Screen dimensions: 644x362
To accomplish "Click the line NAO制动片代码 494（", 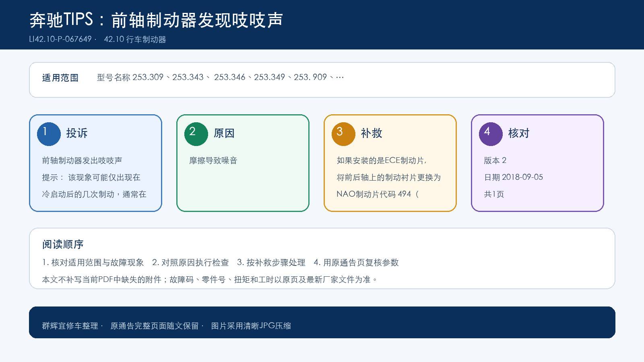I will click(378, 194).
